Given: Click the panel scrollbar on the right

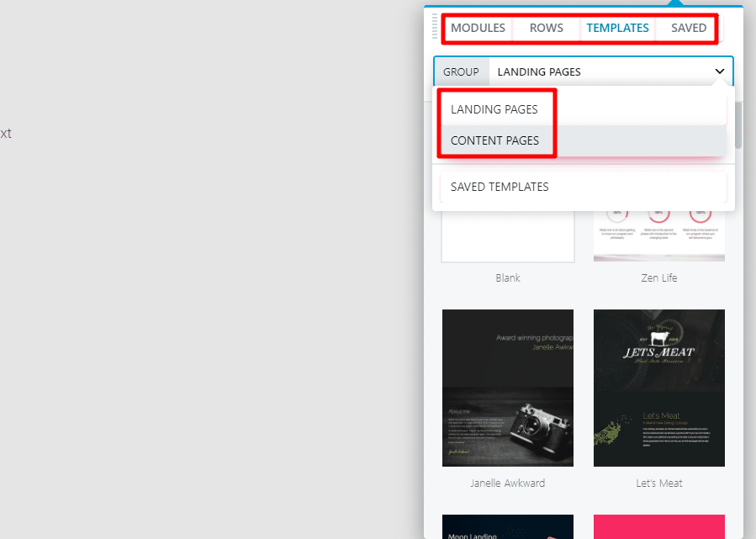Looking at the screenshot, I should coord(737,126).
